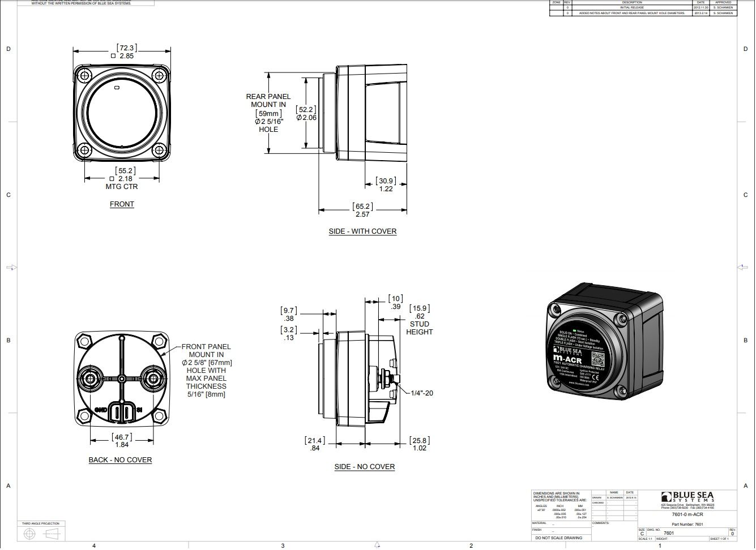The height and width of the screenshot is (550, 756).
Task: Click the REAR PANEL MOUNT hole note
Action: tap(268, 113)
